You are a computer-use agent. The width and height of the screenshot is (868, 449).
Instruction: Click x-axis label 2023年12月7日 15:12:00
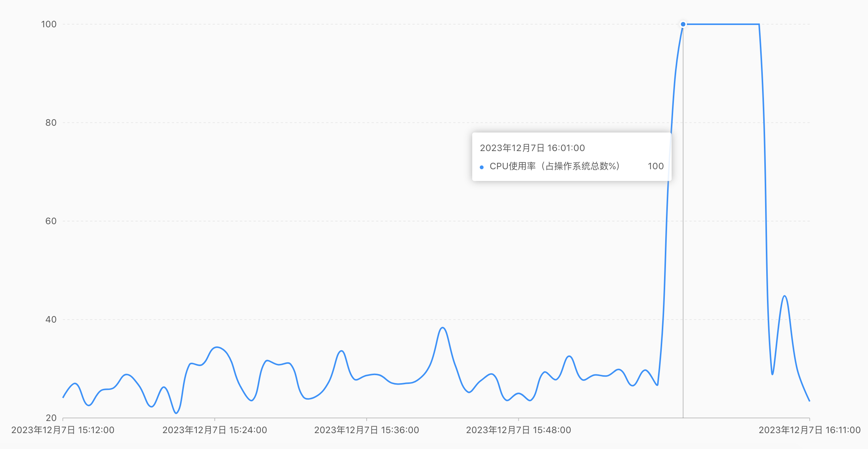tap(63, 430)
